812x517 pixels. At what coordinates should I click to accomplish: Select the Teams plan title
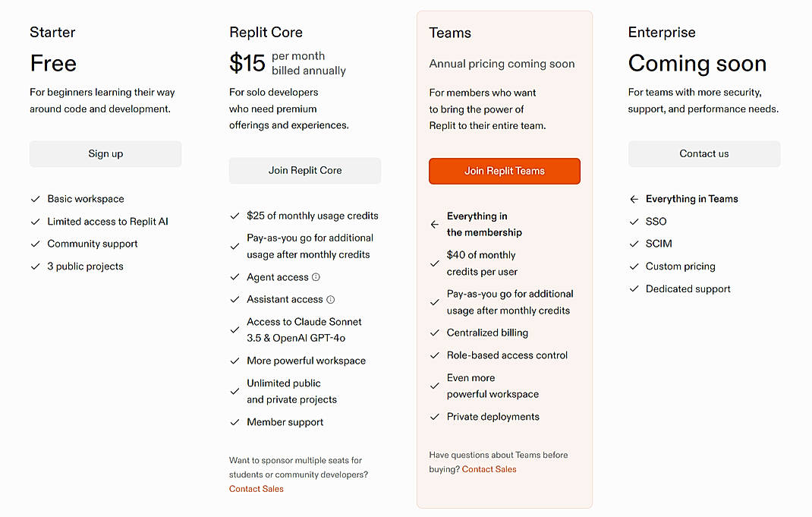pos(449,33)
